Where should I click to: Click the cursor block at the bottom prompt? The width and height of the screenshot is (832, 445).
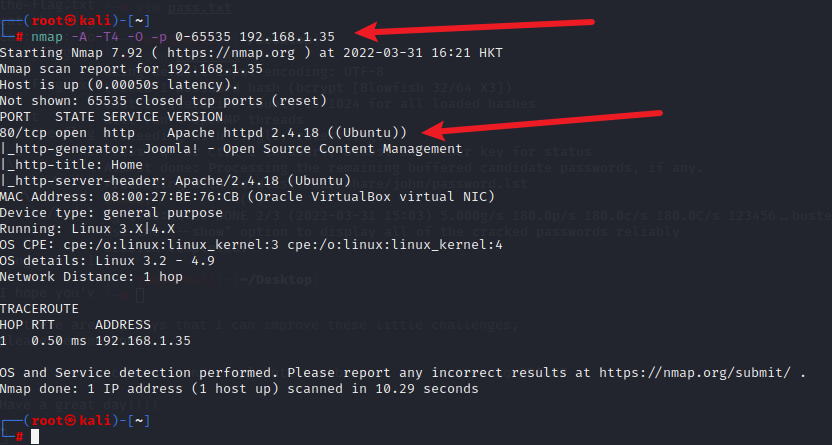click(x=35, y=437)
